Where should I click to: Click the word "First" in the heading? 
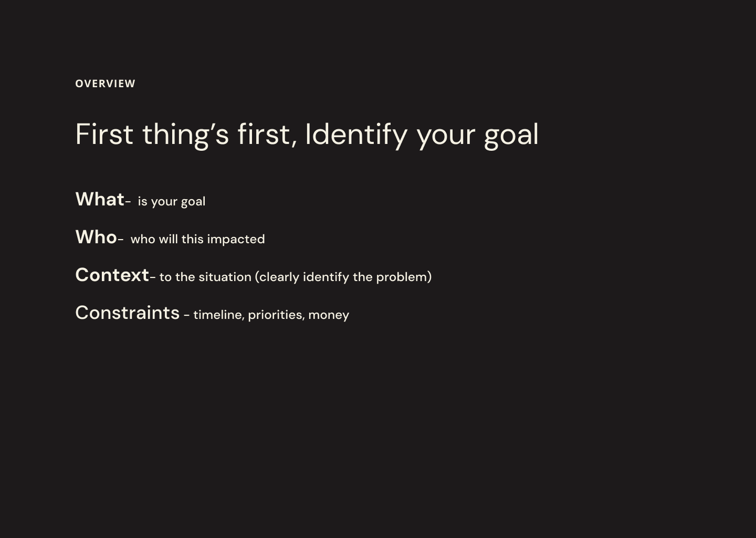[x=104, y=134]
